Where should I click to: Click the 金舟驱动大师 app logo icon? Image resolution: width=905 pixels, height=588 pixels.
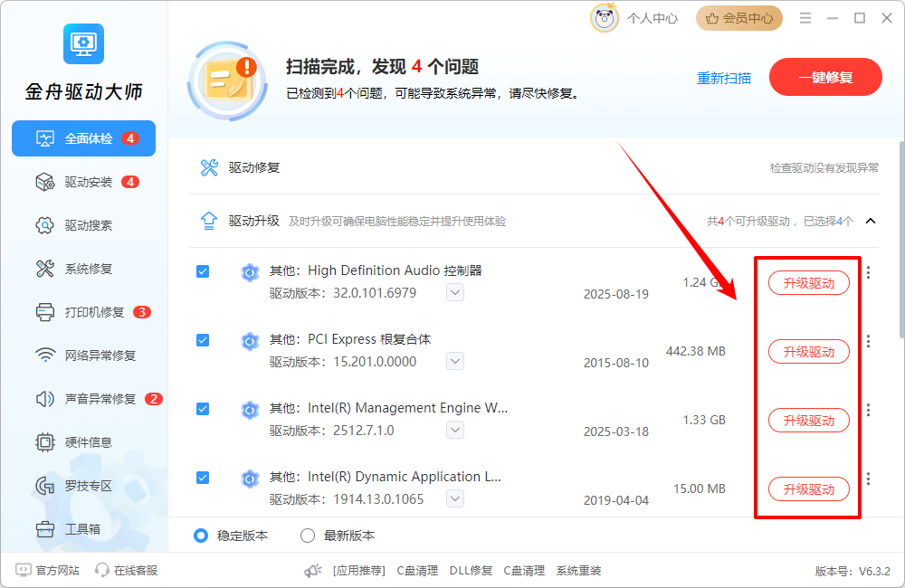click(83, 43)
